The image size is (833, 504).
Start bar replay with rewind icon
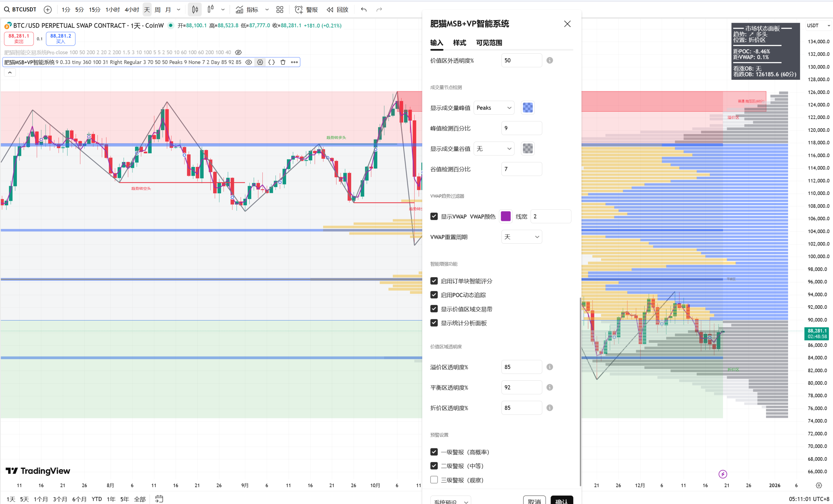point(330,9)
